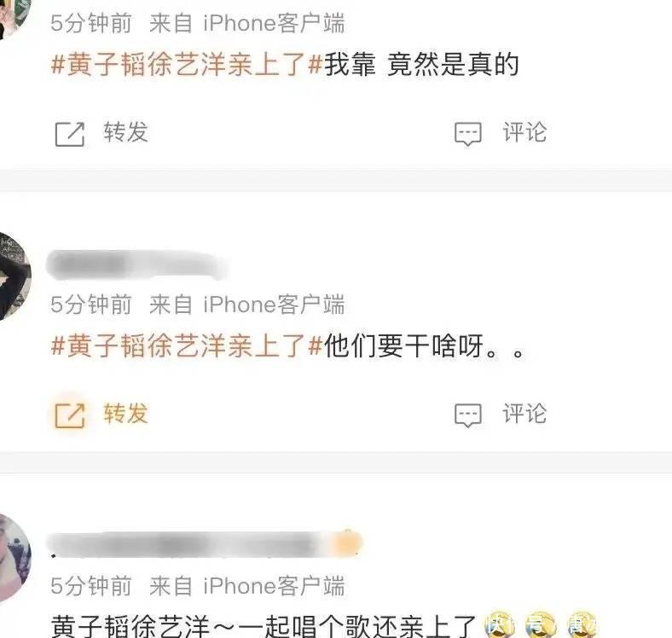Open hashtag #黄子韬徐艺洋亲上了# in first post
The width and height of the screenshot is (672, 638).
pyautogui.click(x=187, y=65)
